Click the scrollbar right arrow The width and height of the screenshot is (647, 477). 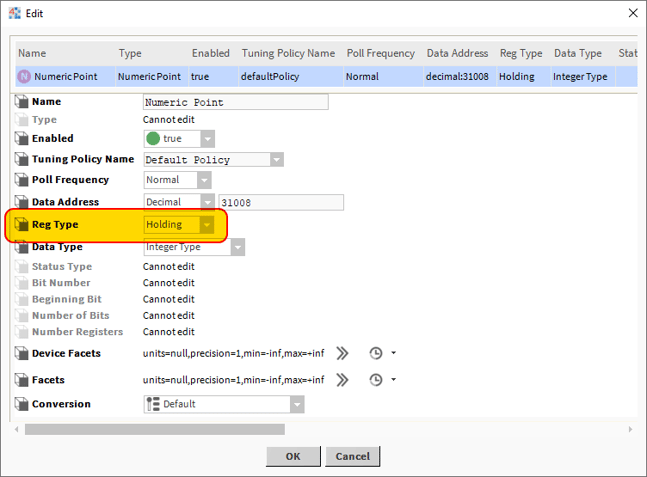coord(630,429)
